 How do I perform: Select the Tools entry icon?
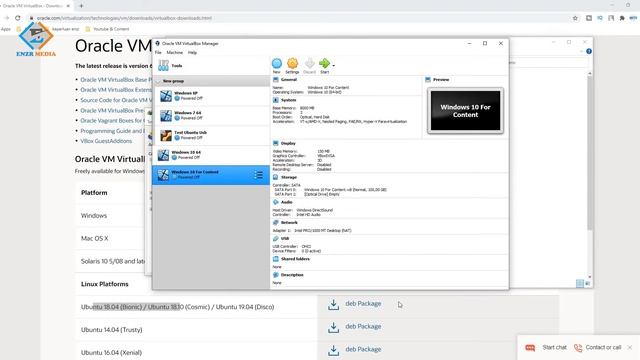pos(164,65)
